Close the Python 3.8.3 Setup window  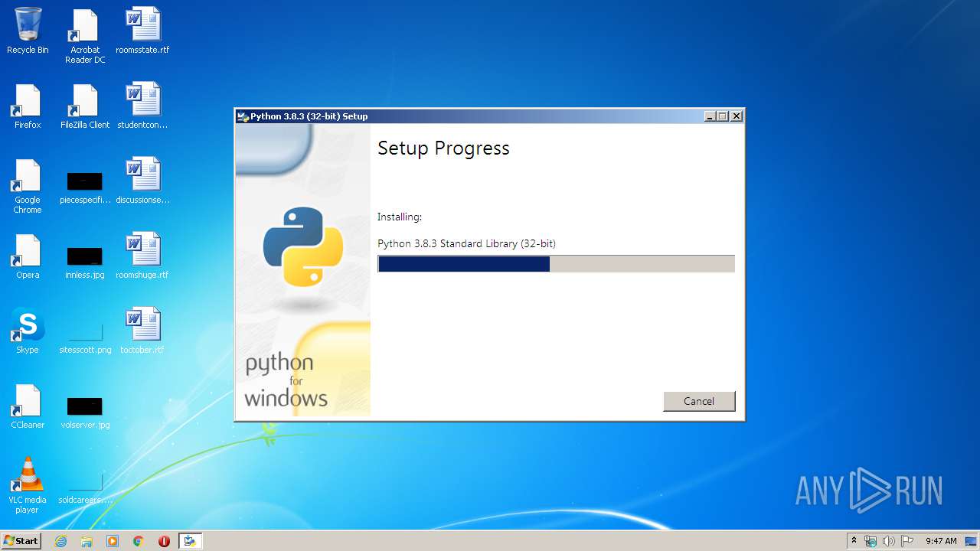[x=737, y=116]
